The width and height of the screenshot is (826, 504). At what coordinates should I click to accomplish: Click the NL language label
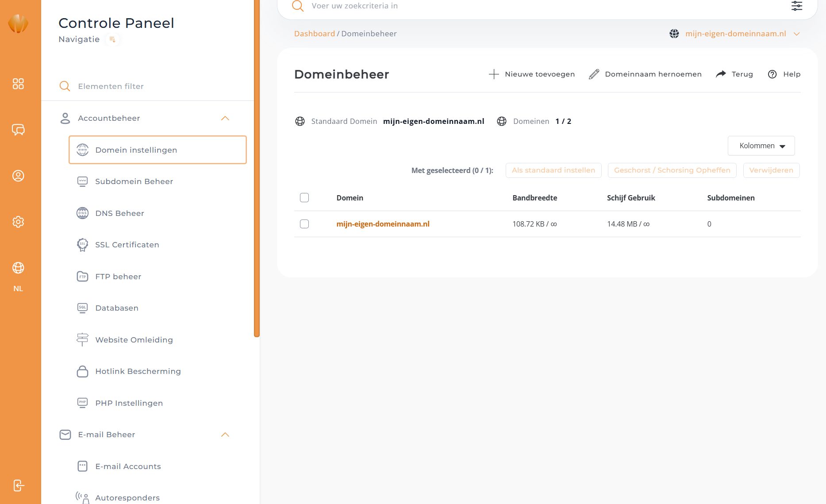[18, 289]
